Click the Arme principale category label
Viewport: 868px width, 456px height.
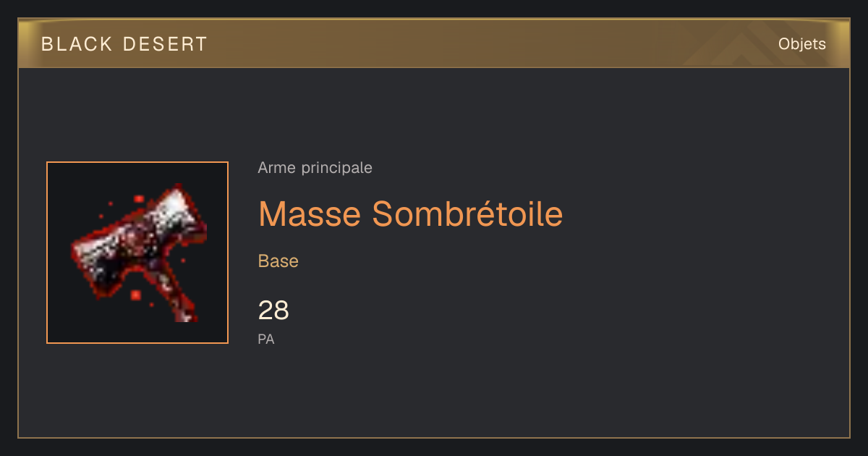point(315,168)
